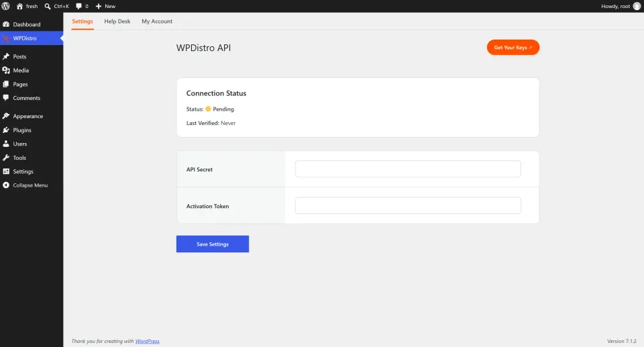Click the Version 7.1.2 text
Viewport: 644px width, 347px height.
(x=621, y=341)
